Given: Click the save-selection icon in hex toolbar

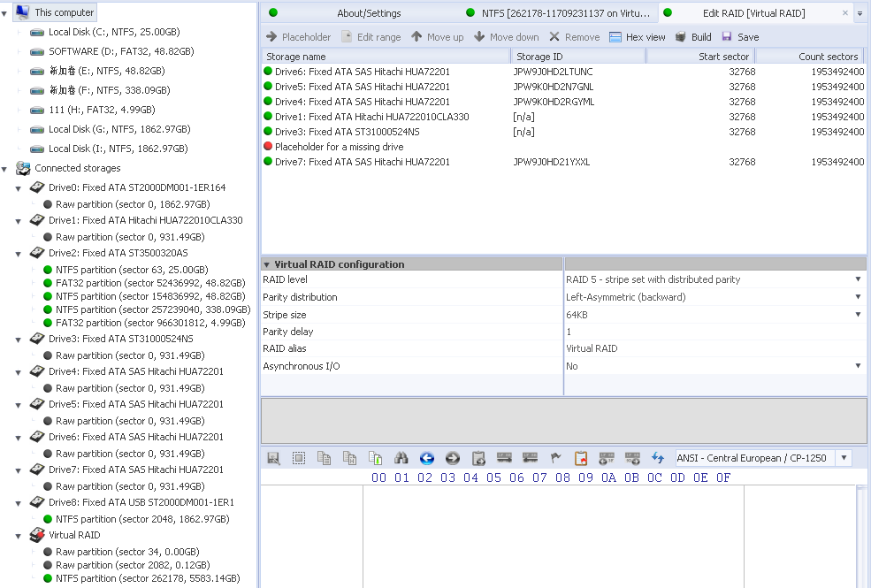Looking at the screenshot, I should (273, 458).
